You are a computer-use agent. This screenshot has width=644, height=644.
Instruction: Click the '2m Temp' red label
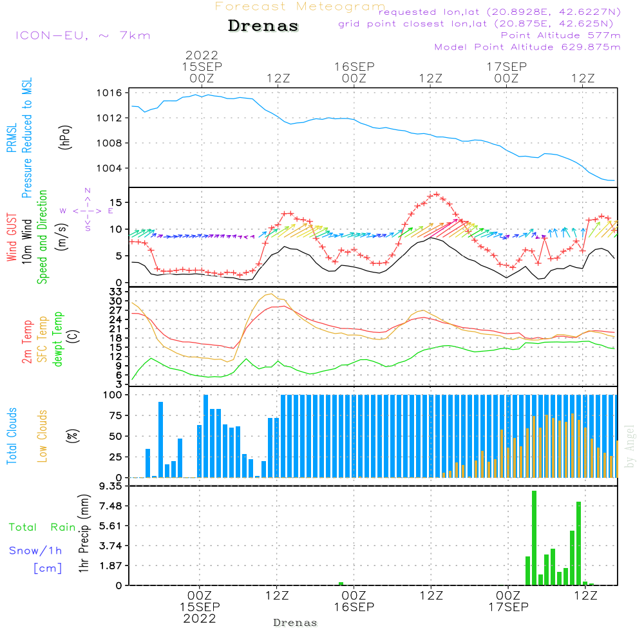click(x=26, y=342)
